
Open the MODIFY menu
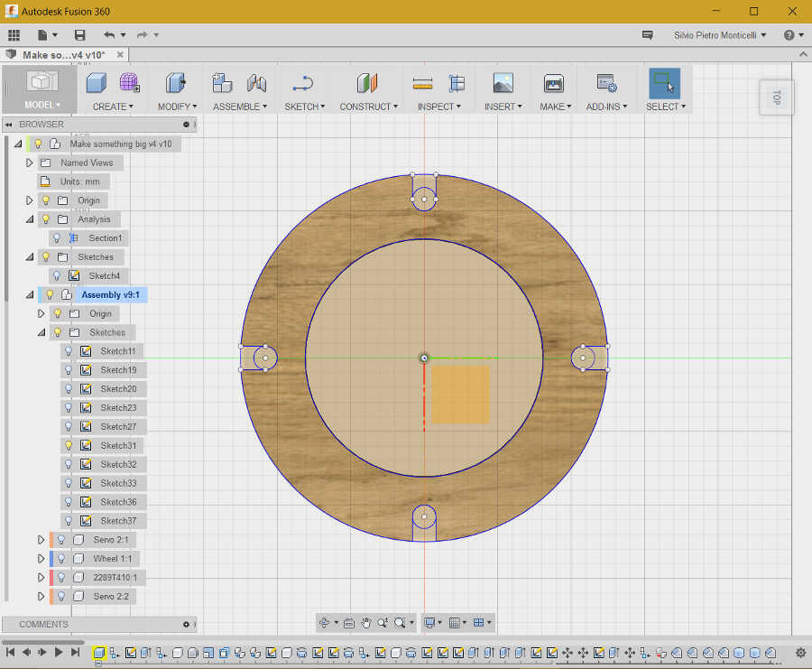tap(177, 107)
